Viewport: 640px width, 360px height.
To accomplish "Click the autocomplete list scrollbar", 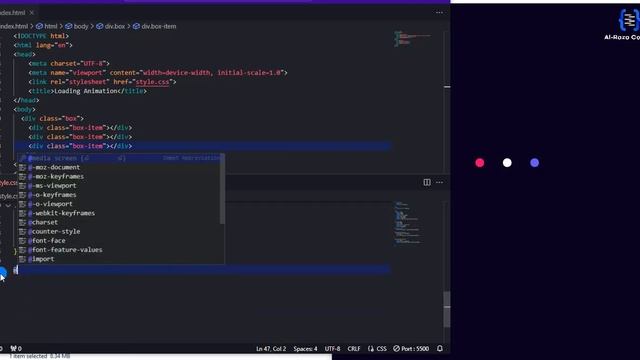I will 222,189.
